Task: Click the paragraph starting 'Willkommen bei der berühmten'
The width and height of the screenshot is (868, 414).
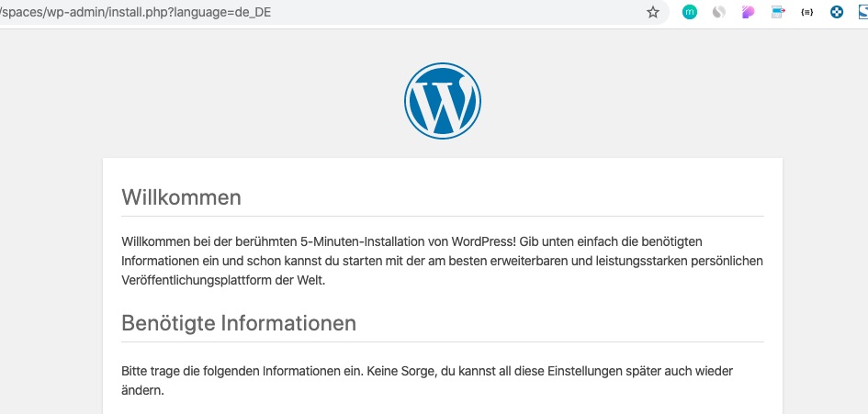Action: 443,261
